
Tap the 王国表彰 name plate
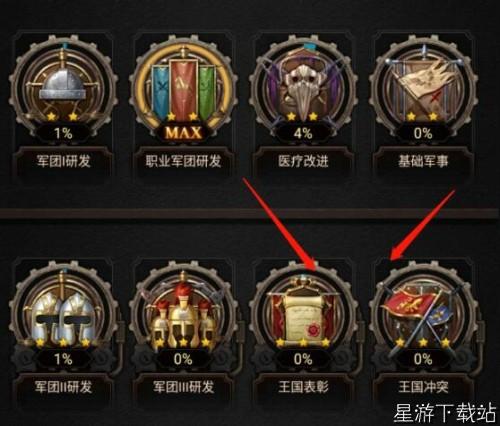[x=303, y=387]
